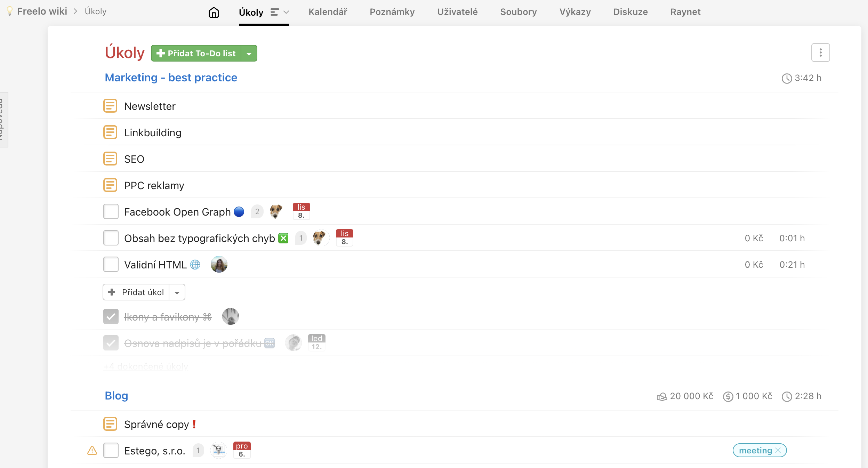Expand the dropdown arrow next to Přidat To-Do list
This screenshot has height=468, width=868.
pos(249,53)
